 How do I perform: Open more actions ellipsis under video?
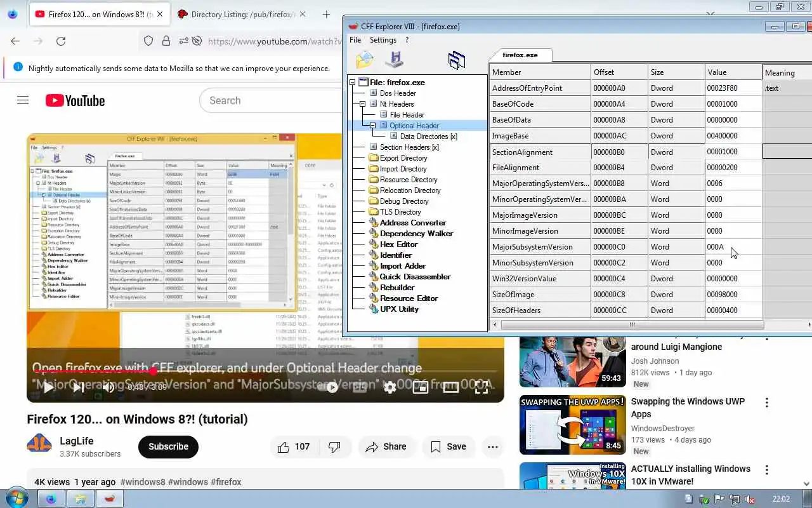[x=493, y=446]
